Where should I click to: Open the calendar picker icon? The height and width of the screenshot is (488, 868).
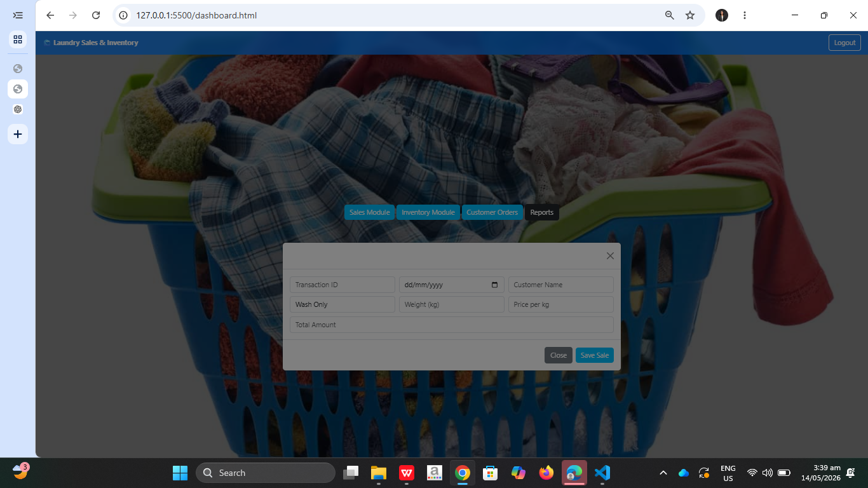click(495, 285)
